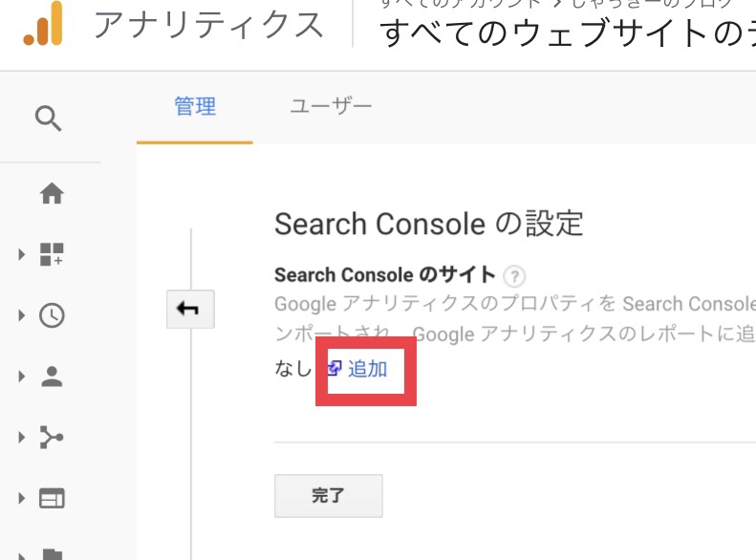The width and height of the screenshot is (756, 560).
Task: Switch to the 管理 tab
Action: coord(195,106)
